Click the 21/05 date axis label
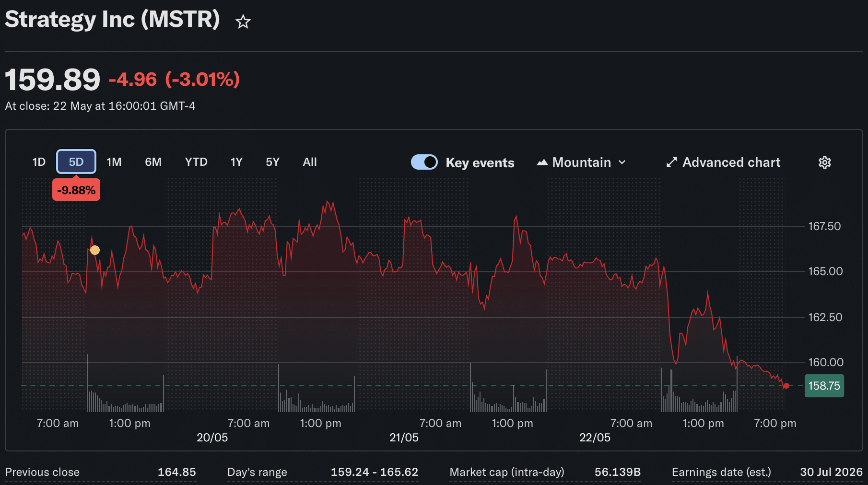 [404, 438]
